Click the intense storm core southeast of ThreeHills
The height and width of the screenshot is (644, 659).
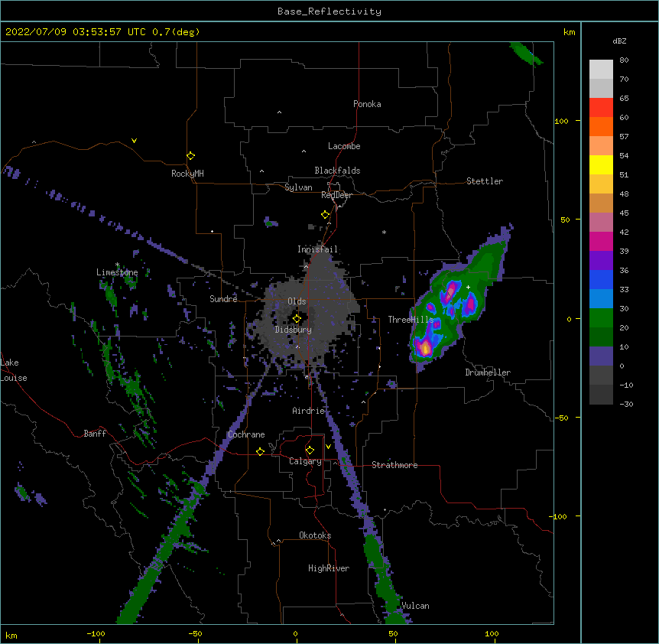425,348
